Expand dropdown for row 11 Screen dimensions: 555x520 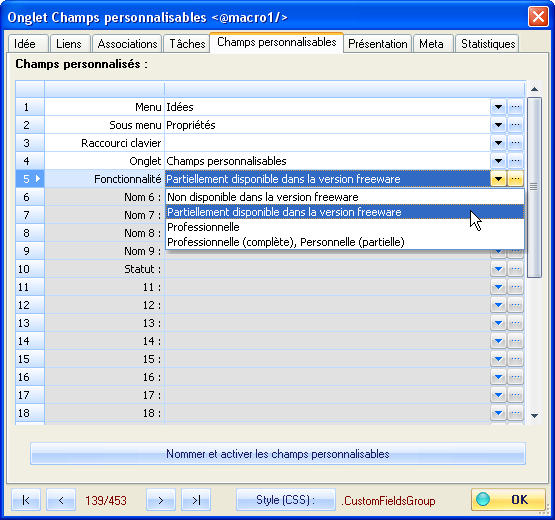click(498, 287)
